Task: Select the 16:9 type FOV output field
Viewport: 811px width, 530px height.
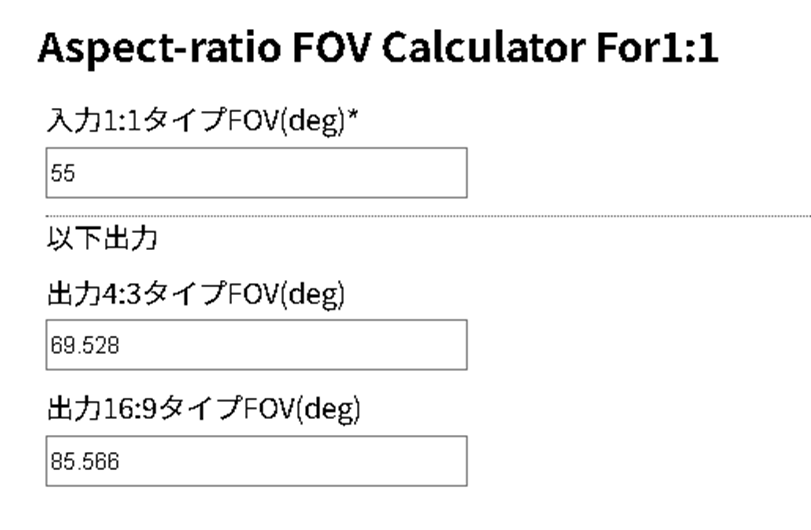Action: [x=256, y=460]
